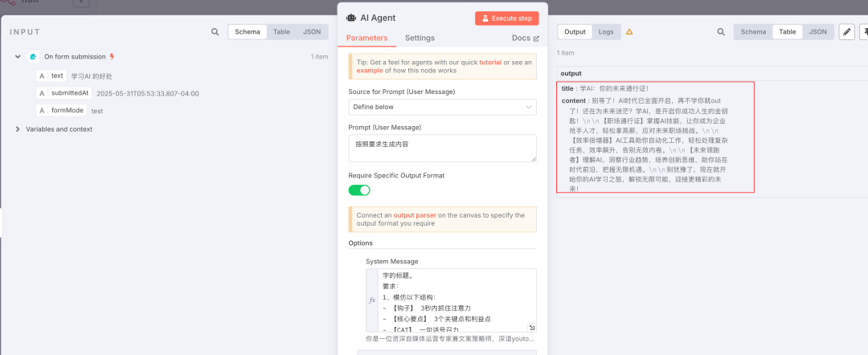Click the output parser link
Screen dimensions: 868x355
[x=415, y=216]
